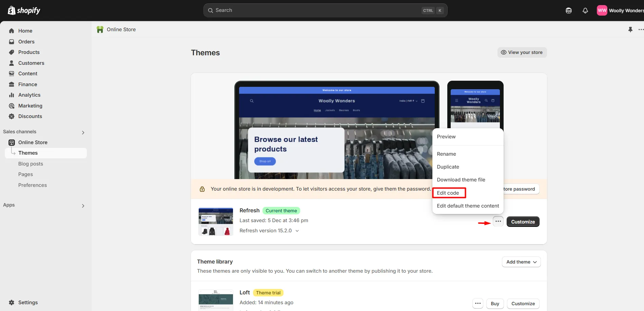Choose Duplicate in the theme menu
Image resolution: width=644 pixels, height=311 pixels.
[448, 167]
